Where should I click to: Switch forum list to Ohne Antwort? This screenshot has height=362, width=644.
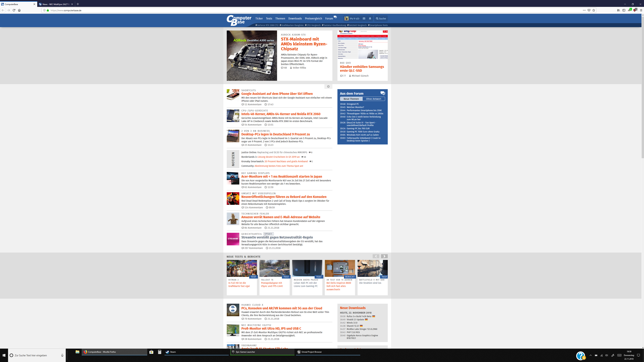click(373, 99)
